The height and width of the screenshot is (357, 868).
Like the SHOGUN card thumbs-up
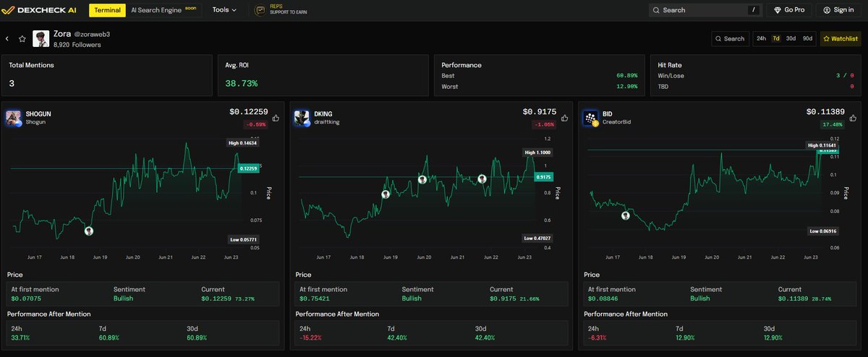click(276, 117)
